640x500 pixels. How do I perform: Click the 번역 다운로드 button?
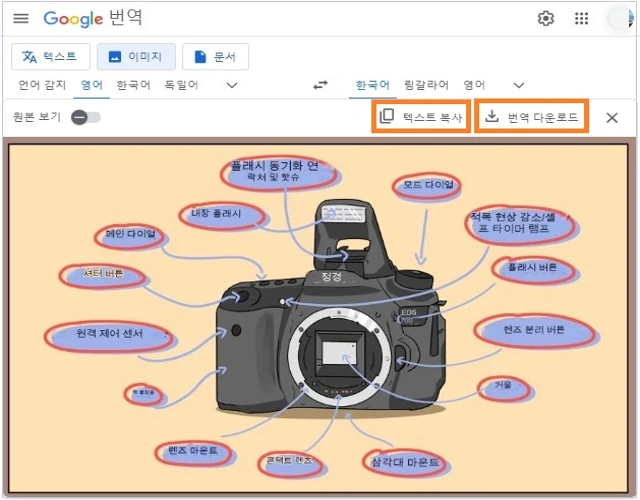point(531,116)
